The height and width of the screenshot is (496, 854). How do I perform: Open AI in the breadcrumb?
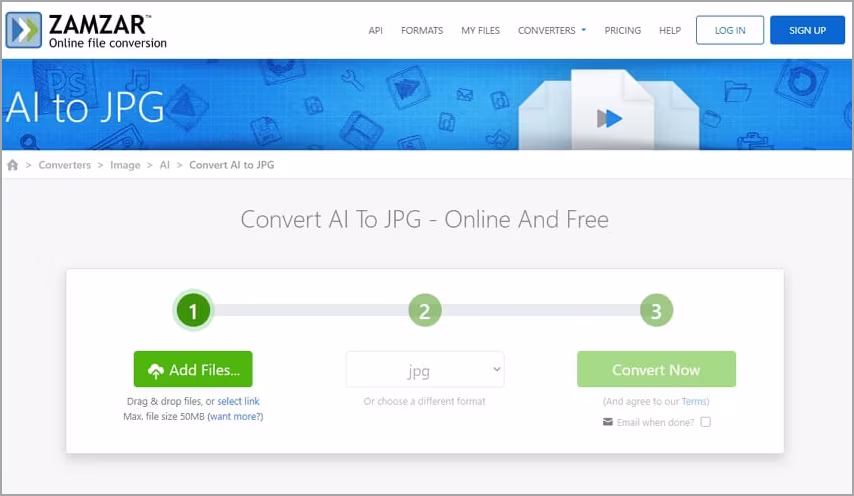[164, 165]
